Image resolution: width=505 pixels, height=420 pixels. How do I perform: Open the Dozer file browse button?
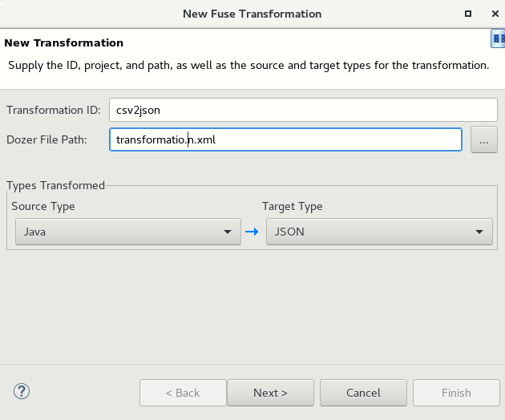coord(483,139)
